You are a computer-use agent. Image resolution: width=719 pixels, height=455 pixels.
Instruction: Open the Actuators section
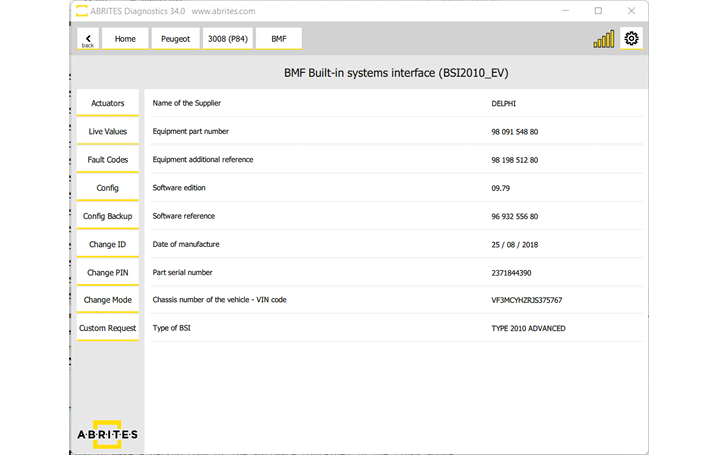108,103
